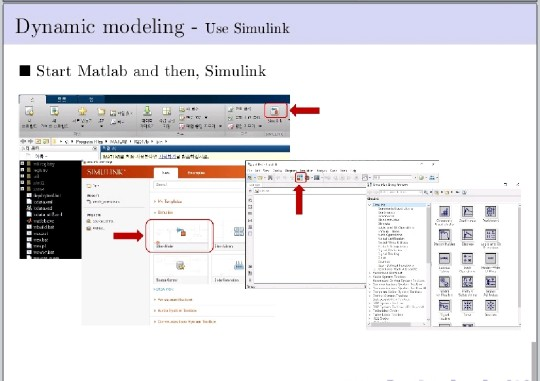Open the Lookup Tables library icon
The height and width of the screenshot is (381, 540).
click(444, 259)
